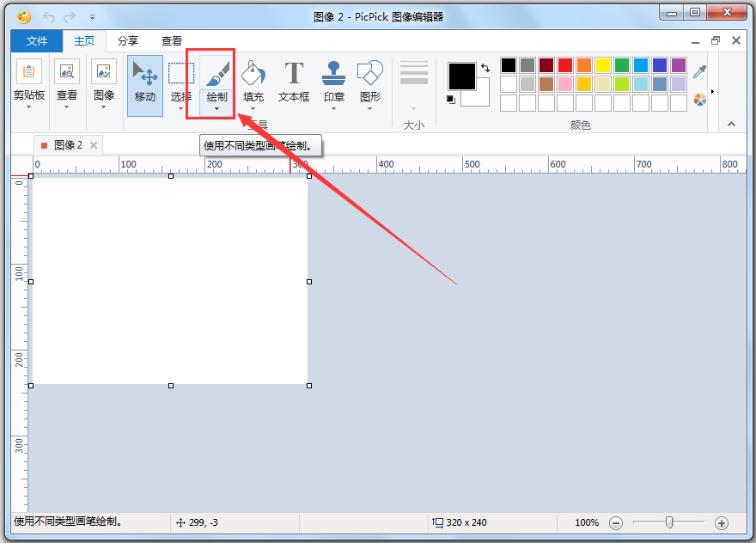Open the line thickness 大小 selector

tap(414, 85)
